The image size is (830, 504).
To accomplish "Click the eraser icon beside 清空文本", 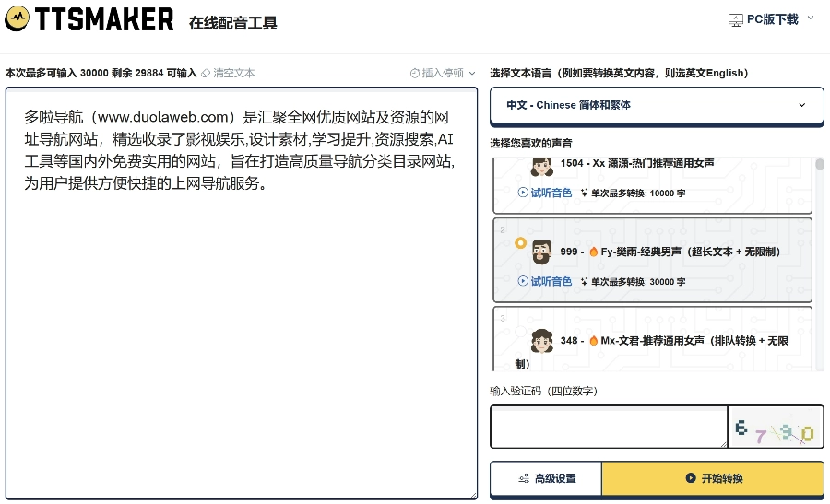I will (206, 73).
